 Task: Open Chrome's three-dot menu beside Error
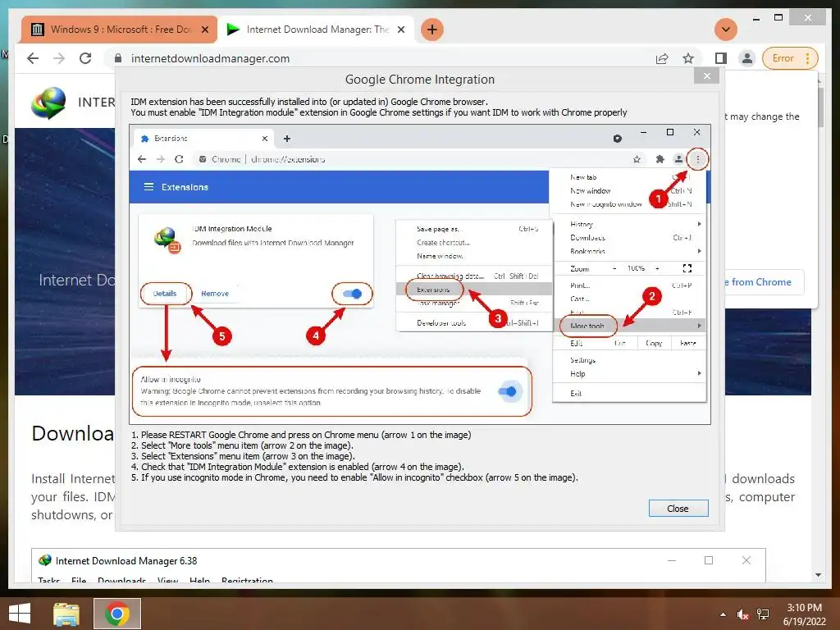click(808, 58)
